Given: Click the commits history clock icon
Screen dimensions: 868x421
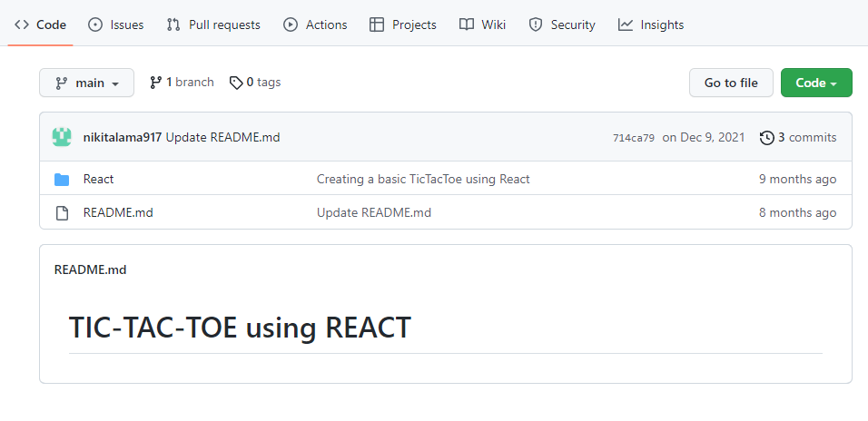Looking at the screenshot, I should (x=767, y=138).
